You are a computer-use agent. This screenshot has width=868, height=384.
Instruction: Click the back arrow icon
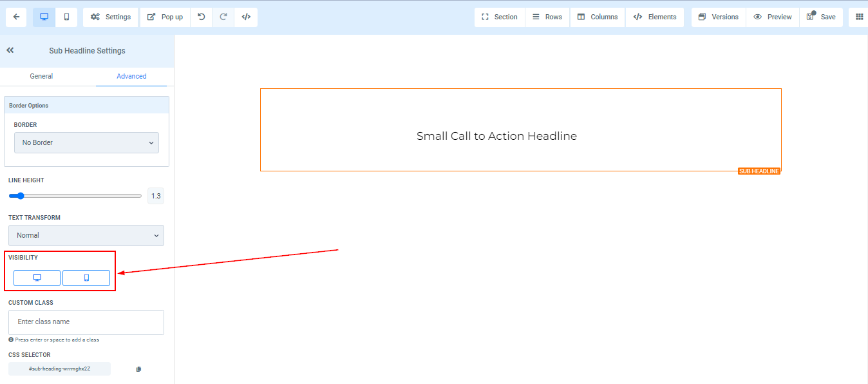pyautogui.click(x=16, y=17)
